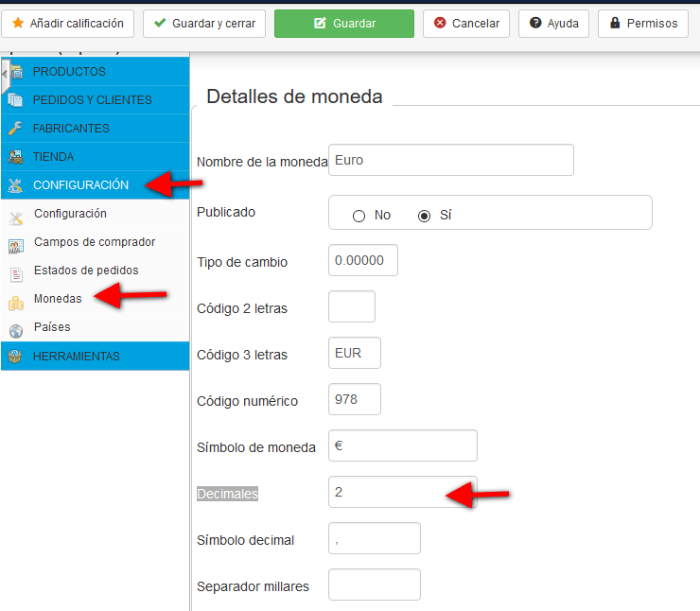Click the FABRICANTES wrench icon
Screen dimensions: 700x611
point(15,128)
